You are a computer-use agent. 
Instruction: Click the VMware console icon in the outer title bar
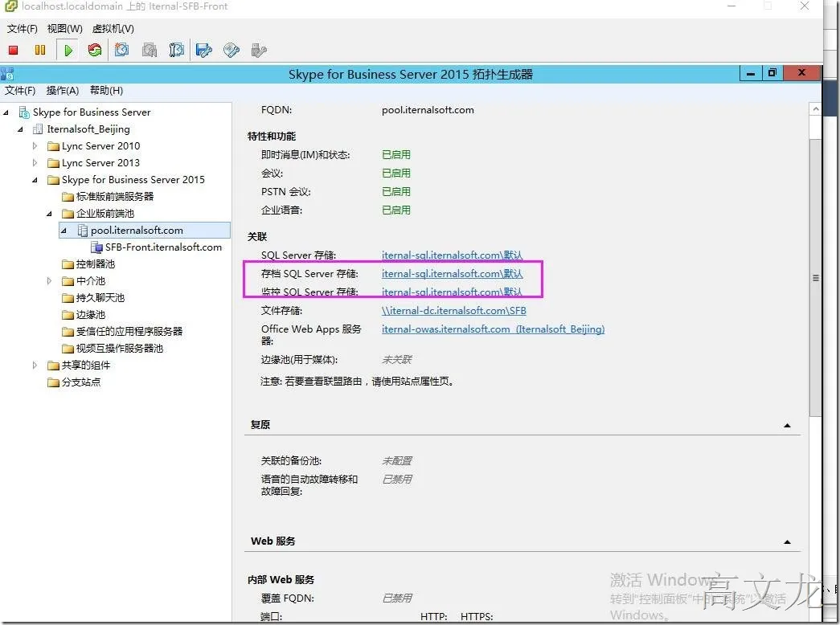10,6
